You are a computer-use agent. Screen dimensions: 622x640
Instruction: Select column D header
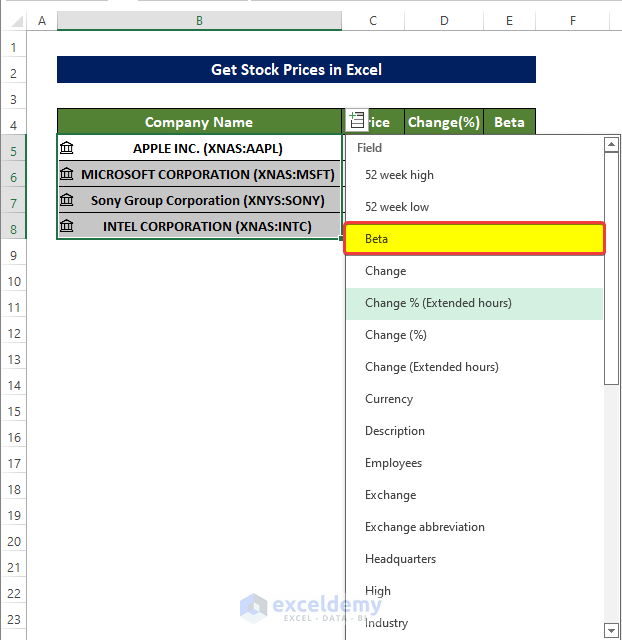pyautogui.click(x=444, y=20)
